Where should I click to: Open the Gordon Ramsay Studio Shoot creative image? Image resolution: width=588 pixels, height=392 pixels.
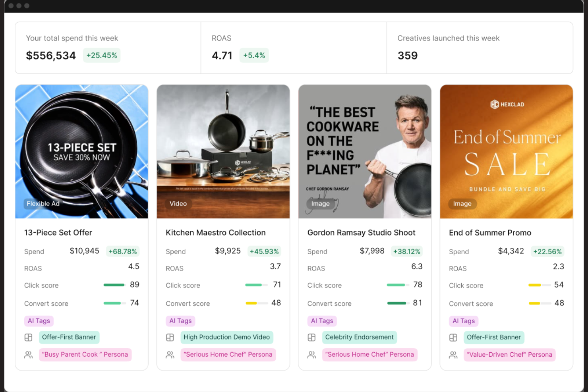click(364, 151)
